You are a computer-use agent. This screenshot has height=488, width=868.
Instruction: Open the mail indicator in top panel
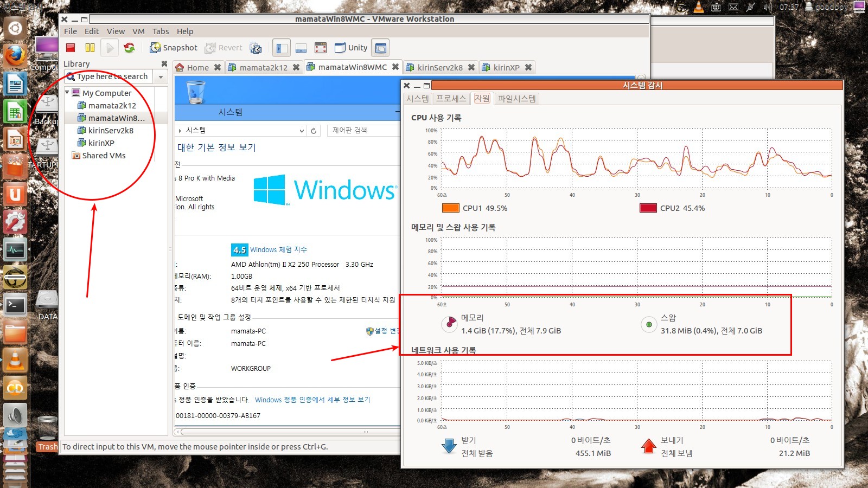click(x=733, y=7)
